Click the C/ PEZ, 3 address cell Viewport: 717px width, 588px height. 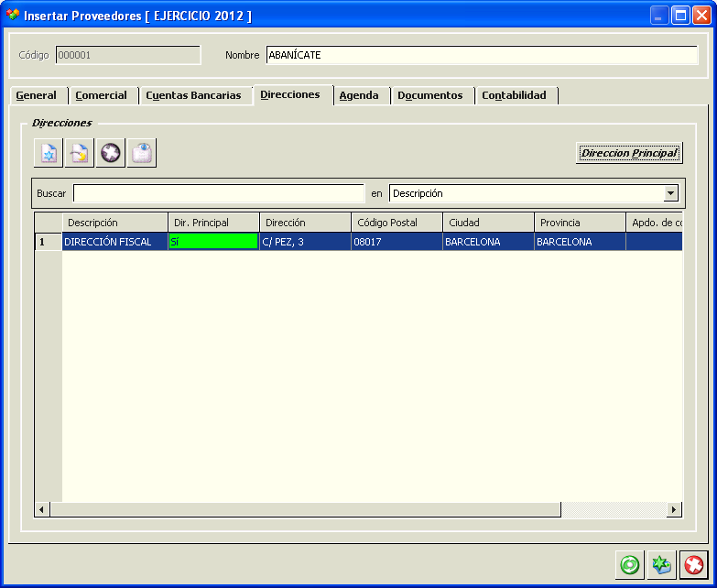pos(306,242)
